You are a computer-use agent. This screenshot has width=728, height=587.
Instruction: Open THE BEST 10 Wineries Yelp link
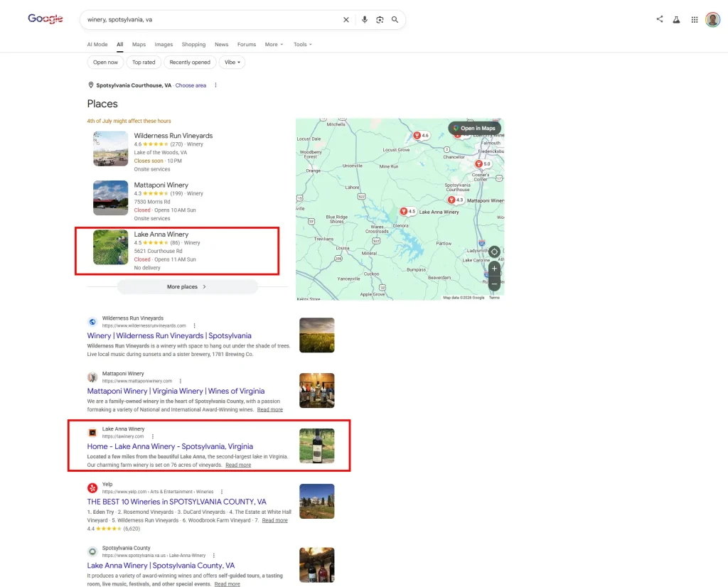click(x=177, y=502)
